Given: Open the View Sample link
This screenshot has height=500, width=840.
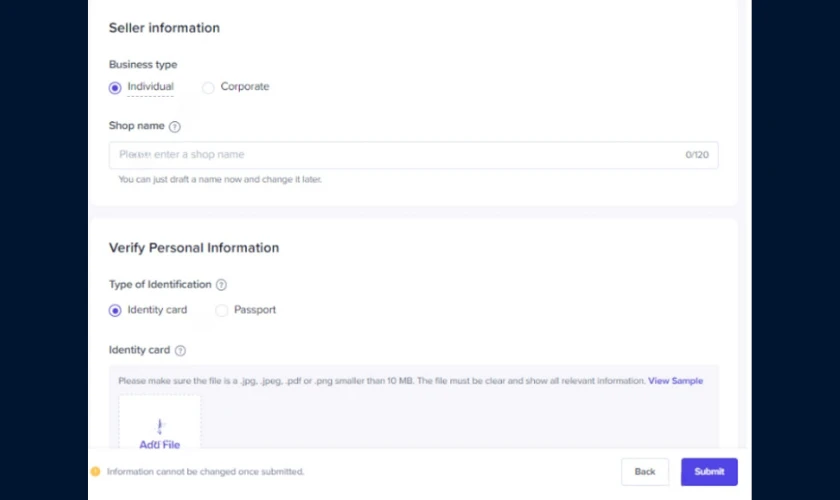Looking at the screenshot, I should pyautogui.click(x=675, y=380).
